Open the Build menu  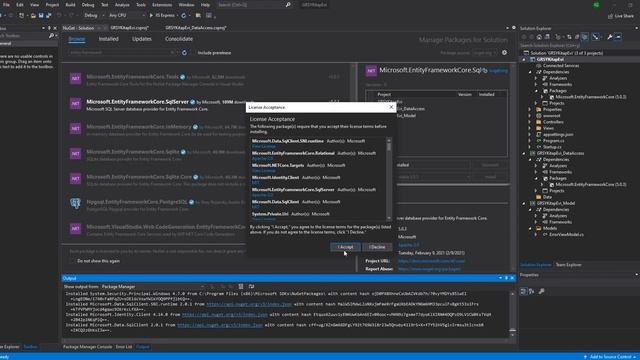[70, 5]
